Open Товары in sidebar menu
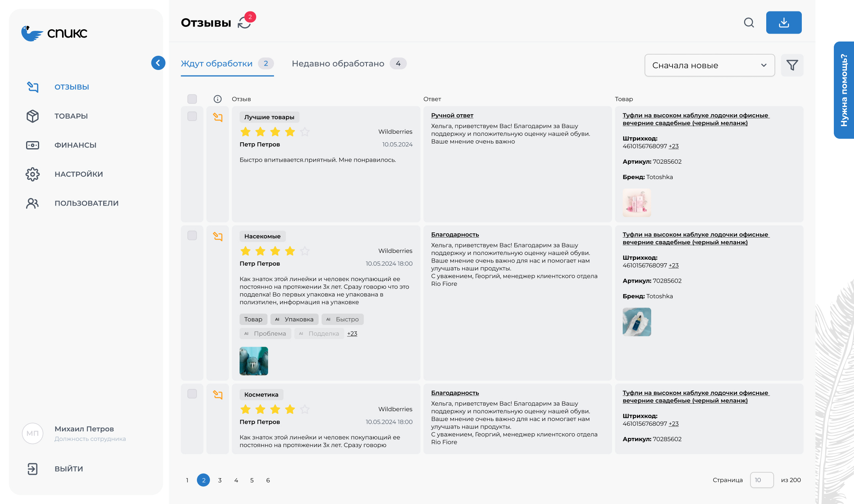 71,116
